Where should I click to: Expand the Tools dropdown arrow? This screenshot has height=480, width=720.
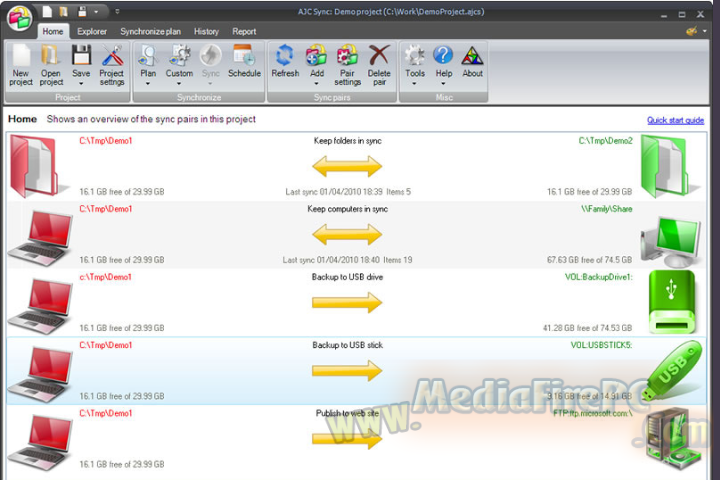414,84
